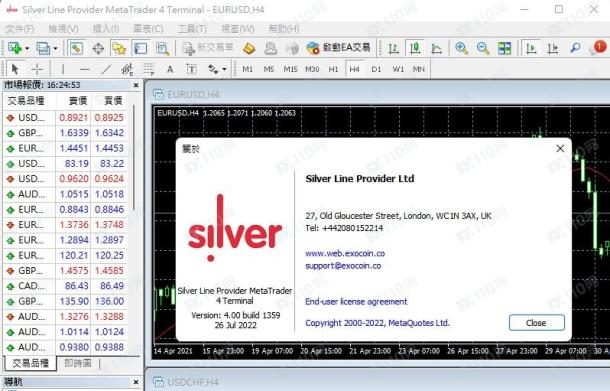Select the trendline drawing tool
This screenshot has width=610, height=391.
click(106, 69)
